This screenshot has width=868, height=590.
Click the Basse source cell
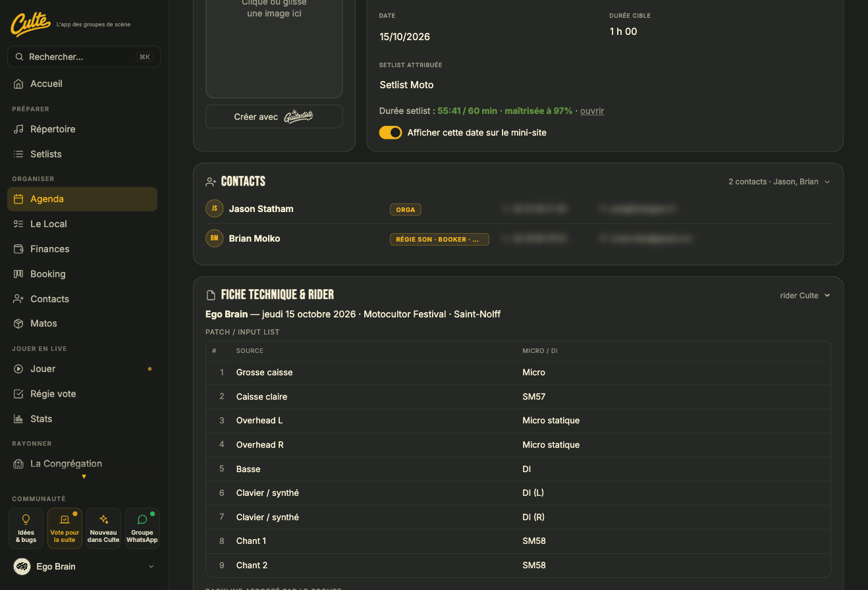[248, 469]
